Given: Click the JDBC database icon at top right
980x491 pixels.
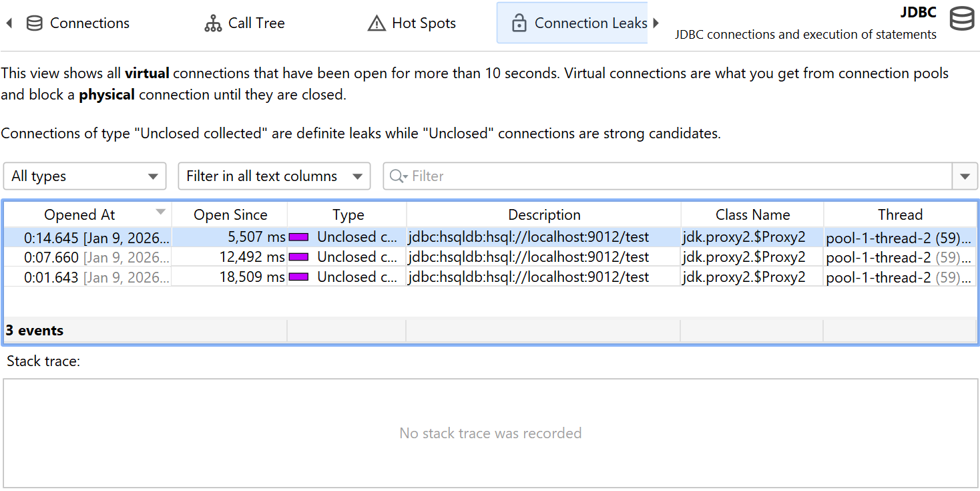Looking at the screenshot, I should pyautogui.click(x=961, y=19).
